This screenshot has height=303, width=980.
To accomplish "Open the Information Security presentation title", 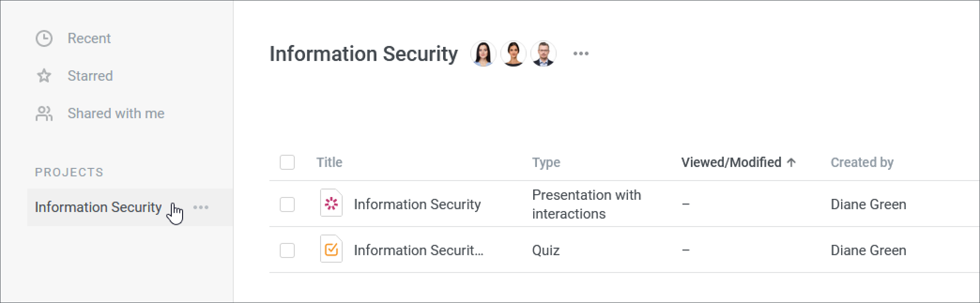I will [x=417, y=205].
